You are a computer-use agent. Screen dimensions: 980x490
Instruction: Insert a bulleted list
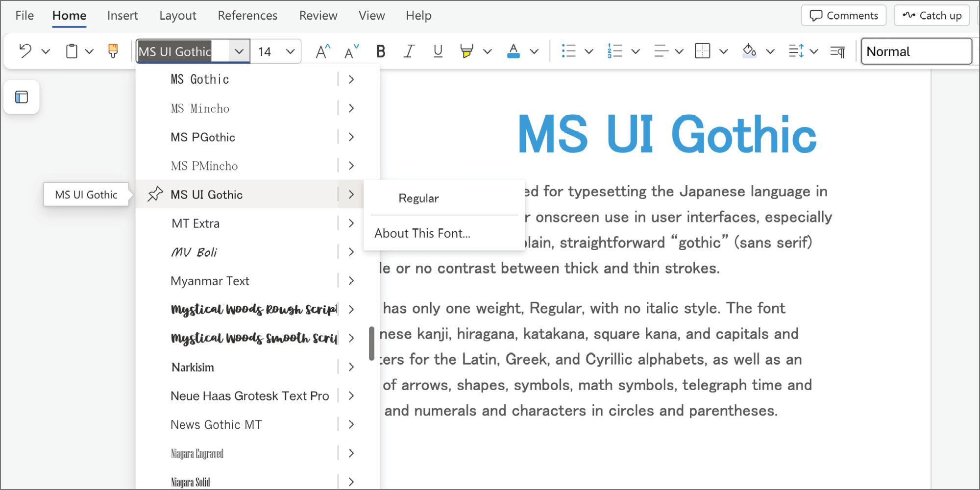(568, 51)
